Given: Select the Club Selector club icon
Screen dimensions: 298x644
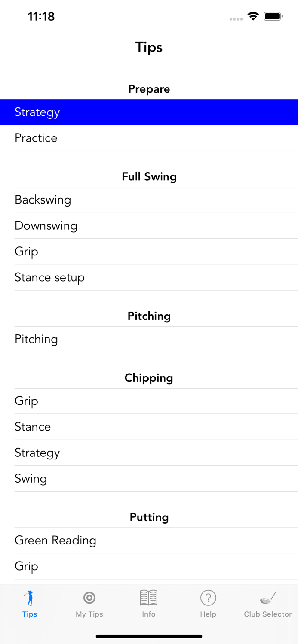Looking at the screenshot, I should click(x=267, y=597).
